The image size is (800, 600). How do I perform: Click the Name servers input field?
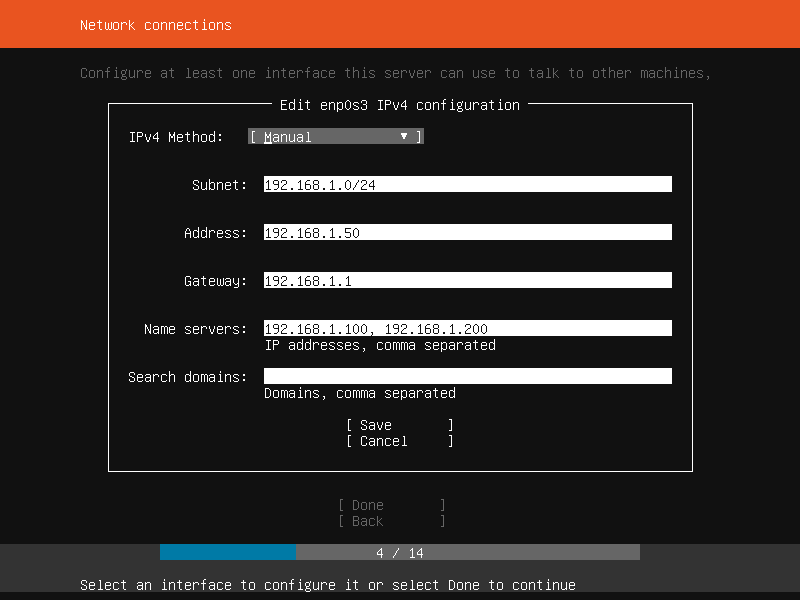click(467, 329)
